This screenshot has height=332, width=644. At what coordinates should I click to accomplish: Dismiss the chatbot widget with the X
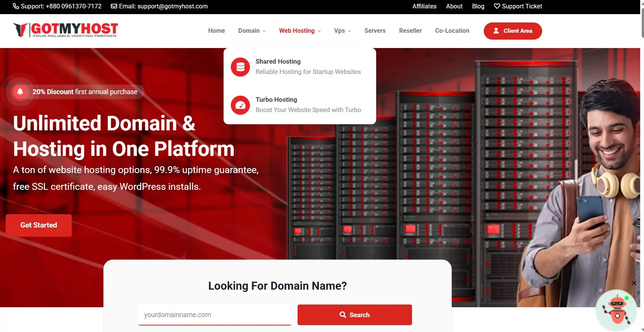pos(634,283)
